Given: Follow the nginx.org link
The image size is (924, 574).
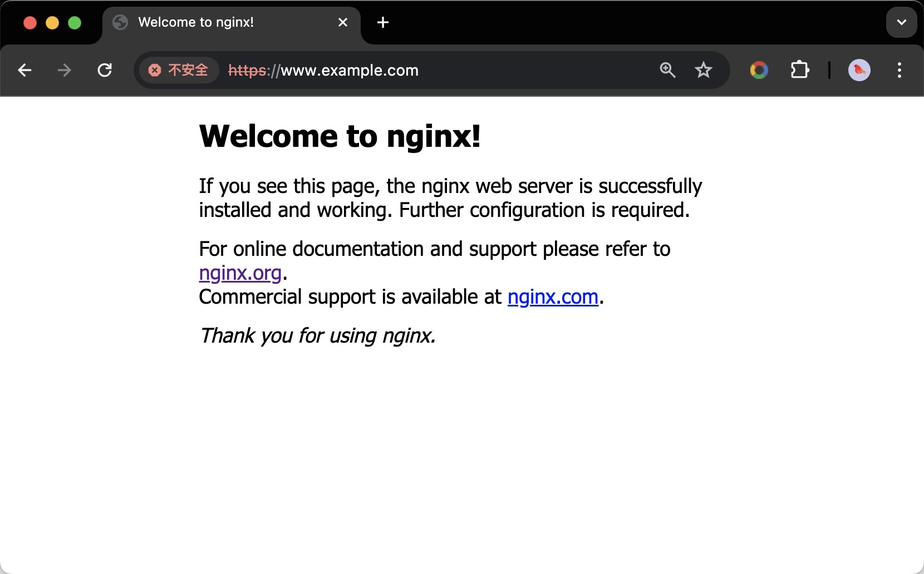Looking at the screenshot, I should coord(240,273).
